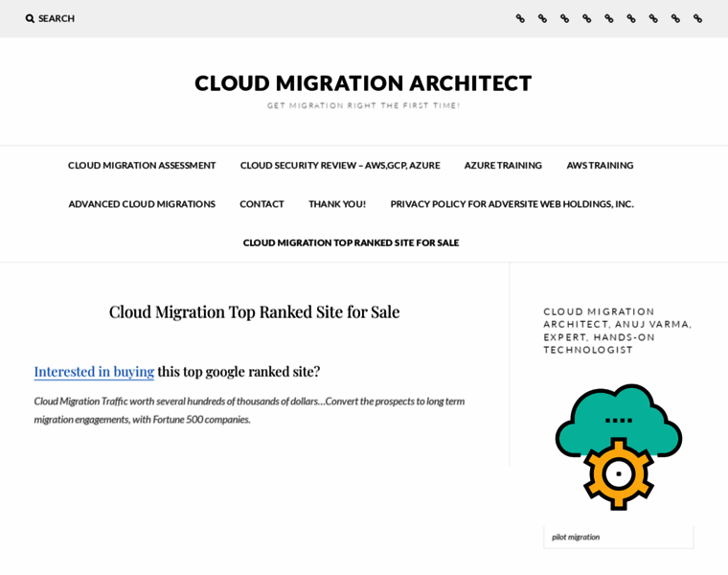Viewport: 728px width, 575px height.
Task: Click the 'Cloud Migration Top Ranked Site for Sale' heading
Action: [x=255, y=312]
